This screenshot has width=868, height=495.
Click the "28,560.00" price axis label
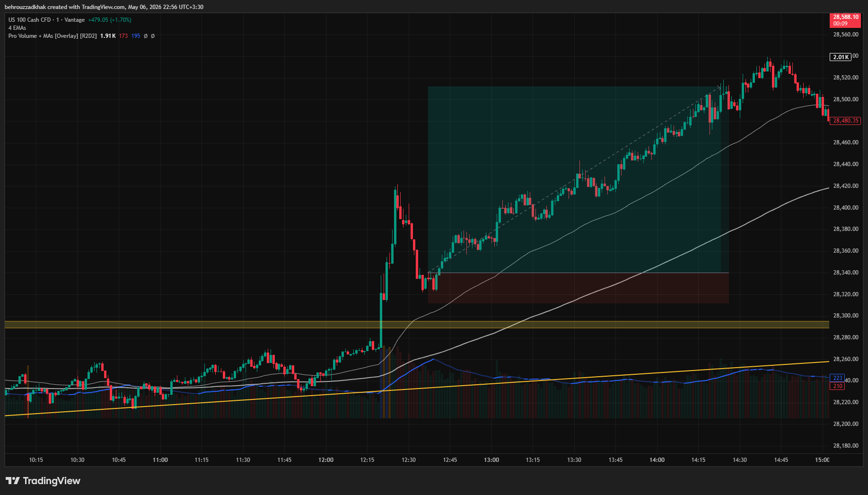tap(846, 35)
